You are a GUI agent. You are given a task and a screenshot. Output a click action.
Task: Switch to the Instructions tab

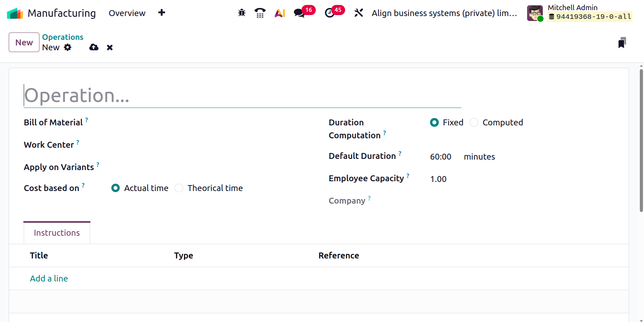point(57,233)
